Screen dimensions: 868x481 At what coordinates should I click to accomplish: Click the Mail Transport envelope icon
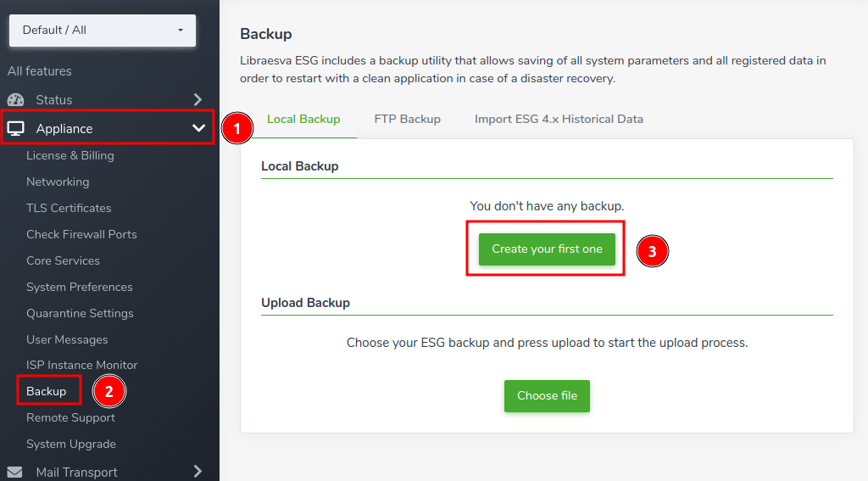15,473
